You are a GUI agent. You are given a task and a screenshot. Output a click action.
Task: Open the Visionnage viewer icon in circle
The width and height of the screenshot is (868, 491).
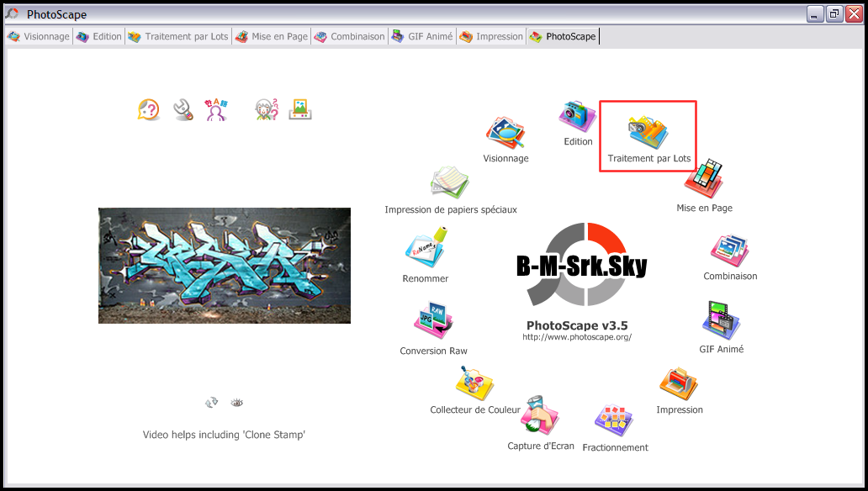[505, 133]
